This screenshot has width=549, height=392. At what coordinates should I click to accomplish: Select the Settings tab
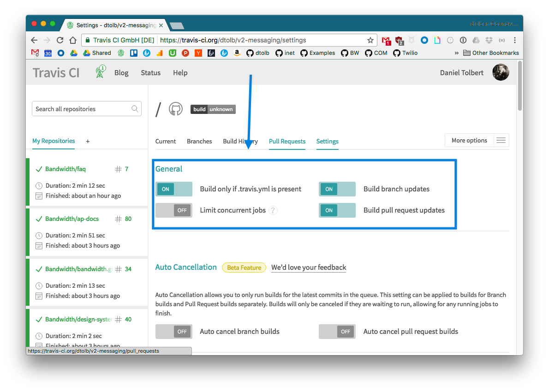[328, 142]
